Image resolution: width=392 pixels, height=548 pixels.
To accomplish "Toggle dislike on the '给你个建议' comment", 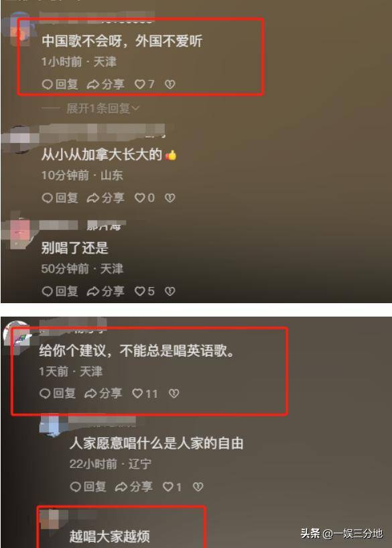I will coord(174,394).
